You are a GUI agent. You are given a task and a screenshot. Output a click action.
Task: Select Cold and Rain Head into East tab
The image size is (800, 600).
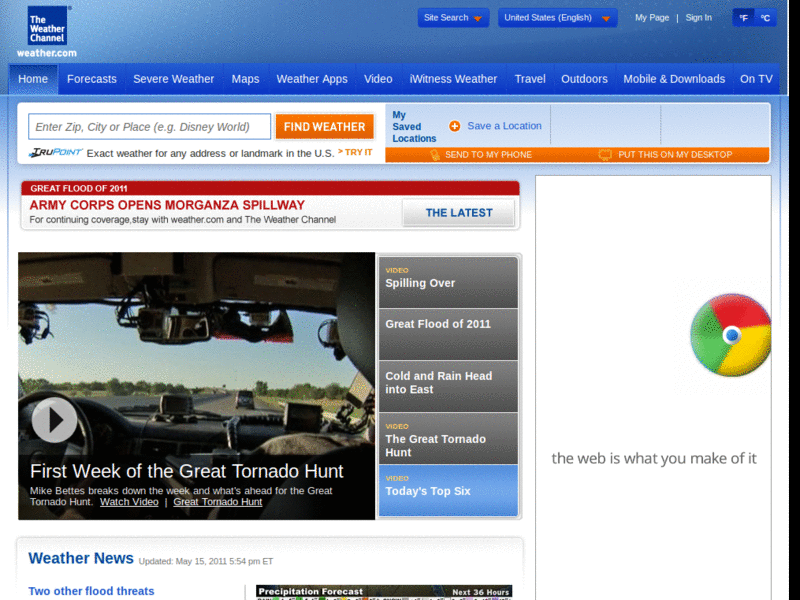point(448,386)
